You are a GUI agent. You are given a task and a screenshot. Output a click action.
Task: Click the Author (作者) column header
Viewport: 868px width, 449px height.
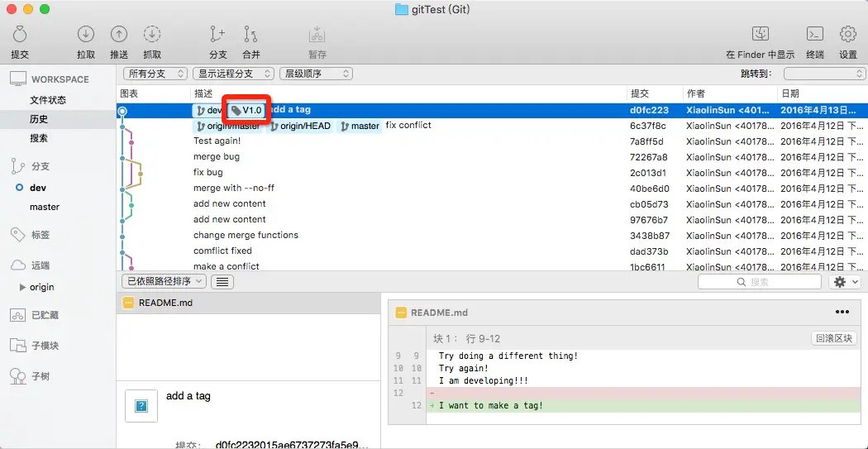click(x=730, y=93)
